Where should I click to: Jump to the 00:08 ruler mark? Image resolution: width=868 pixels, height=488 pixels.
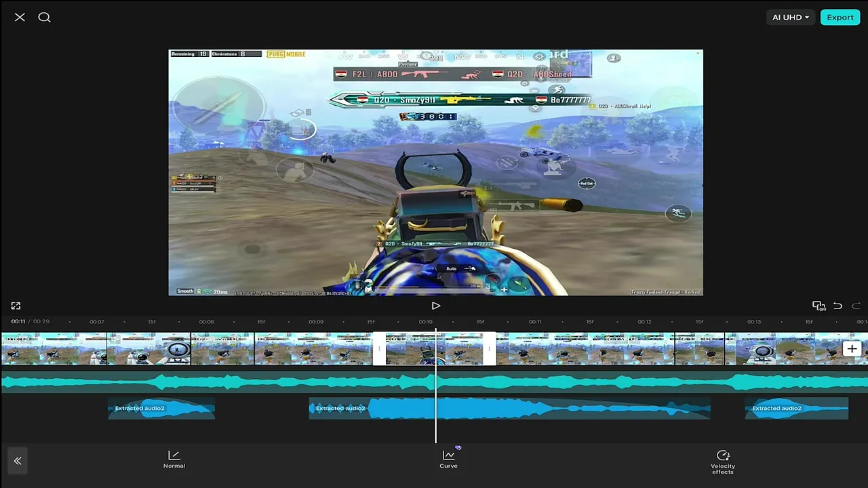tap(206, 322)
